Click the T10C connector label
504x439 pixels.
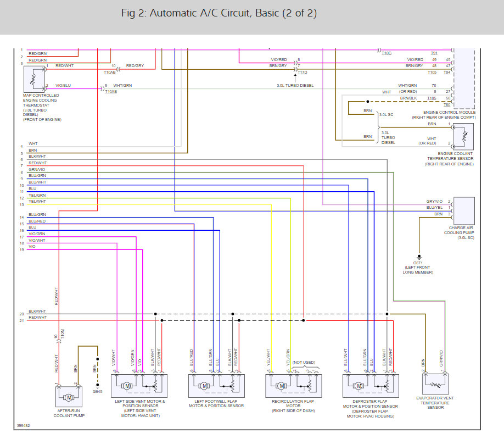pos(387,53)
